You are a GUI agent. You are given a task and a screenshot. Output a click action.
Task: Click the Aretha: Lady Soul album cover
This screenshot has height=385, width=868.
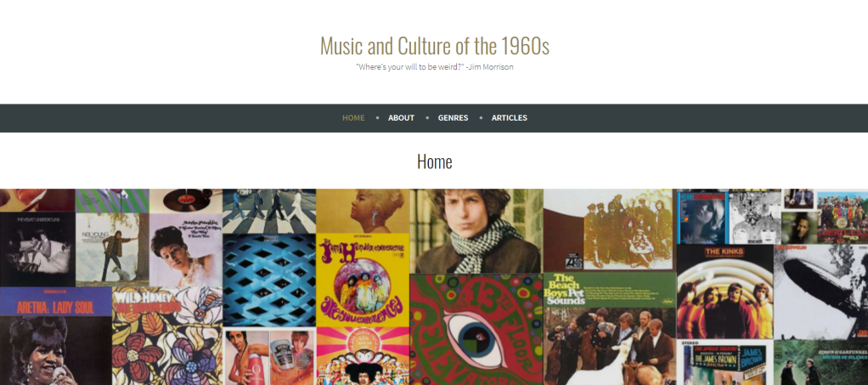(56, 336)
